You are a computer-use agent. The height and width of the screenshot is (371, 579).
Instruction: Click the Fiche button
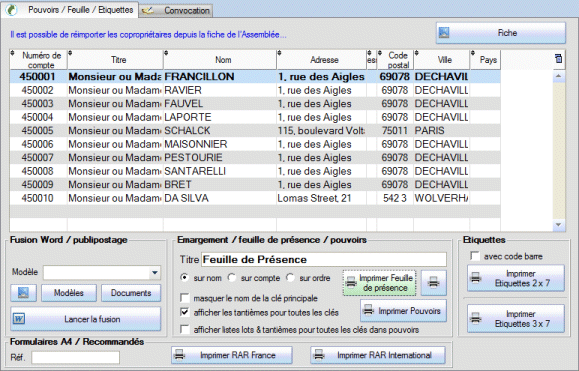(501, 33)
